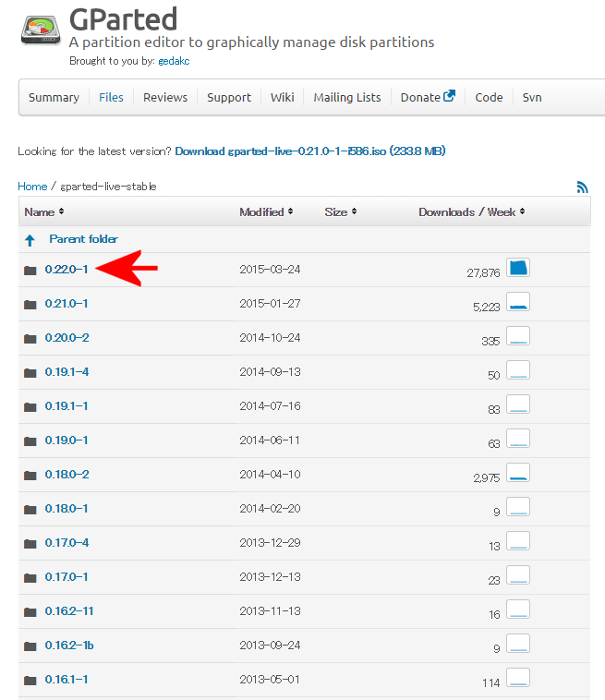The image size is (605, 700).
Task: Visit the gedakc author profile link
Action: click(174, 61)
